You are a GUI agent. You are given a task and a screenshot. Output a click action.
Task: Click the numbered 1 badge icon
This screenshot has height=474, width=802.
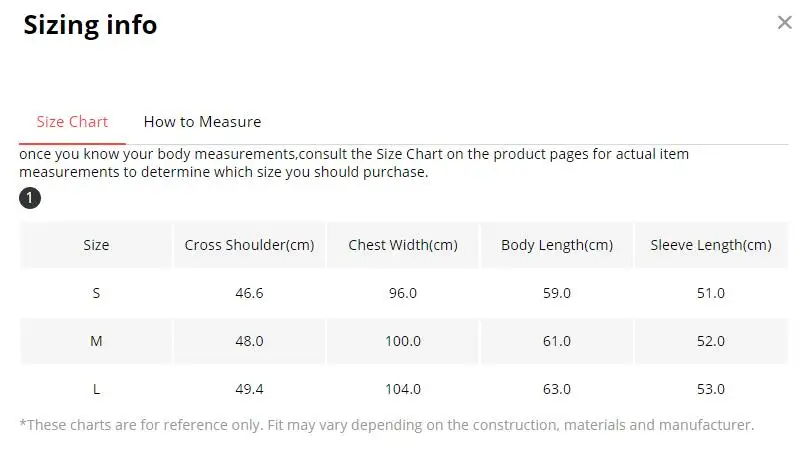(30, 198)
